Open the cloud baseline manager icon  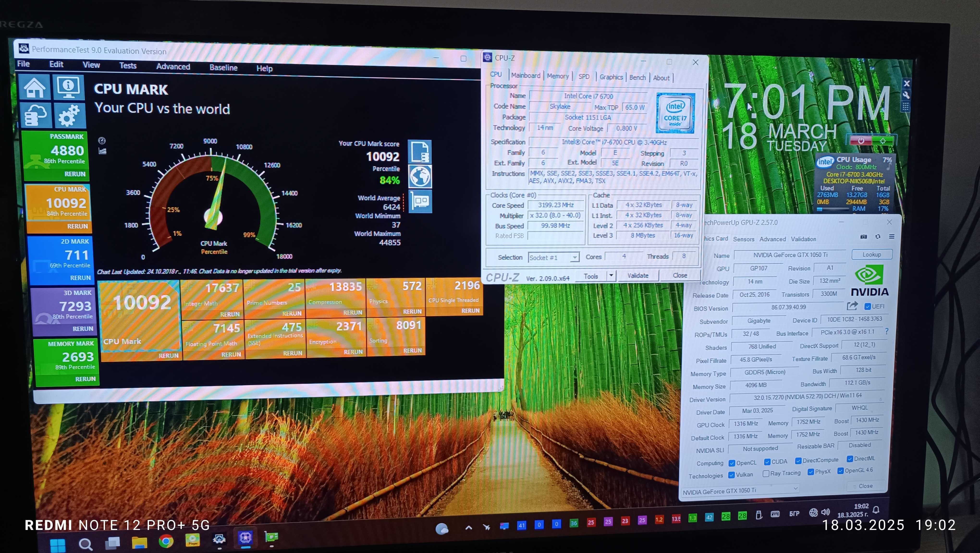click(36, 115)
